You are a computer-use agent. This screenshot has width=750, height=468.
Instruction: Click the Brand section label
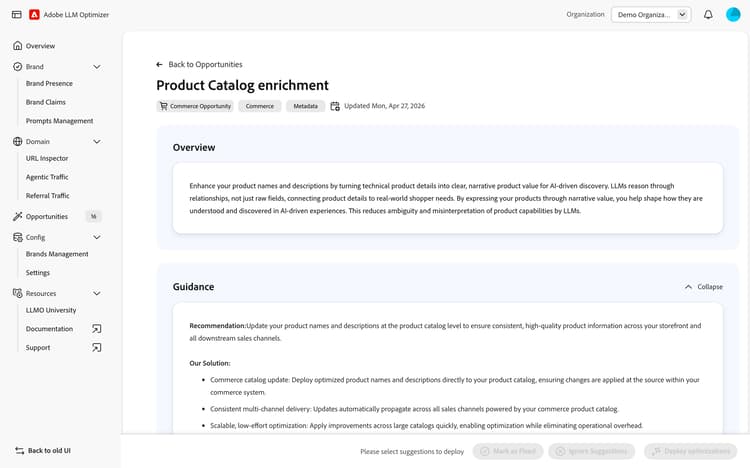34,67
